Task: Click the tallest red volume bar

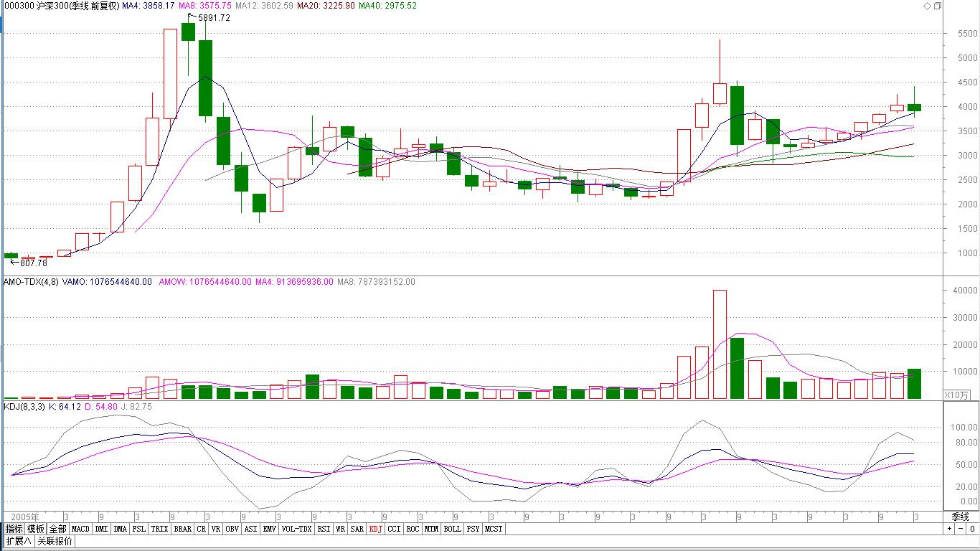Action: click(720, 344)
